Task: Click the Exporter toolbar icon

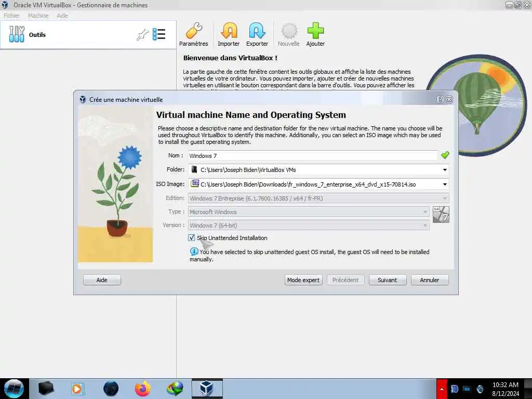Action: click(257, 35)
